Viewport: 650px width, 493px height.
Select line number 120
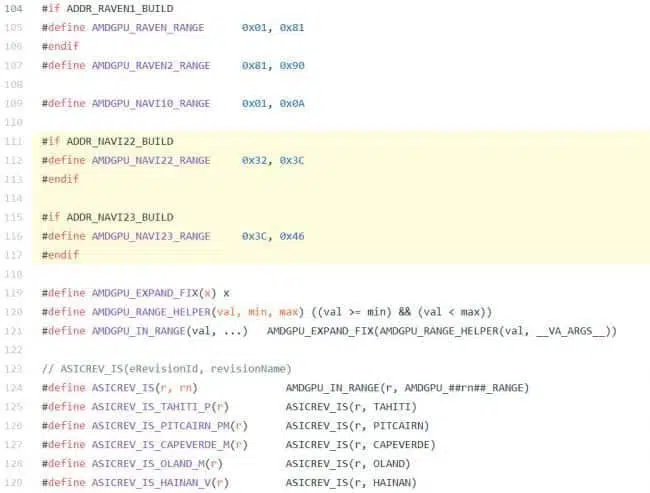[x=13, y=312]
